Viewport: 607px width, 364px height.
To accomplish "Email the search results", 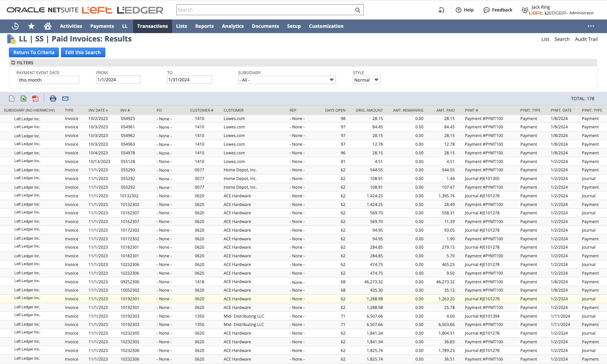I will (x=65, y=98).
